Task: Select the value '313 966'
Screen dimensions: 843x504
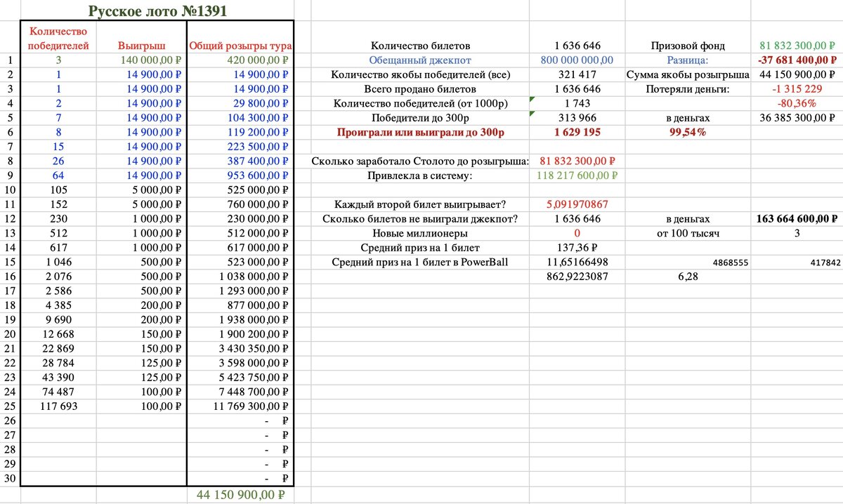Action: [x=577, y=118]
